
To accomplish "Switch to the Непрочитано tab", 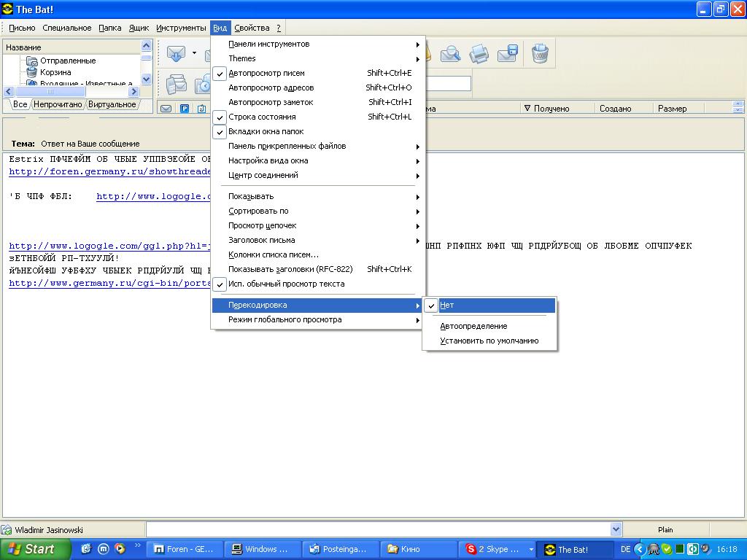I will coord(58,104).
